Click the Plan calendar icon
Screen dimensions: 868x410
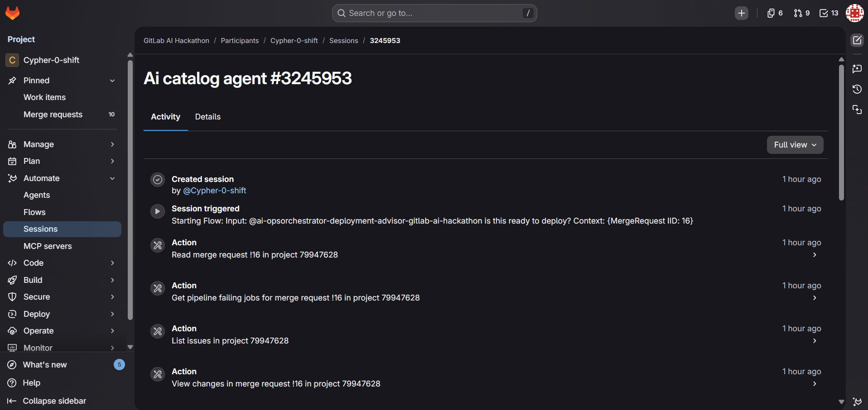point(12,161)
